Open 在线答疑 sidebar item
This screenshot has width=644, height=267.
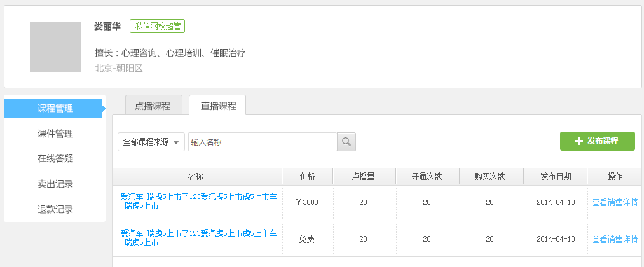click(x=55, y=159)
